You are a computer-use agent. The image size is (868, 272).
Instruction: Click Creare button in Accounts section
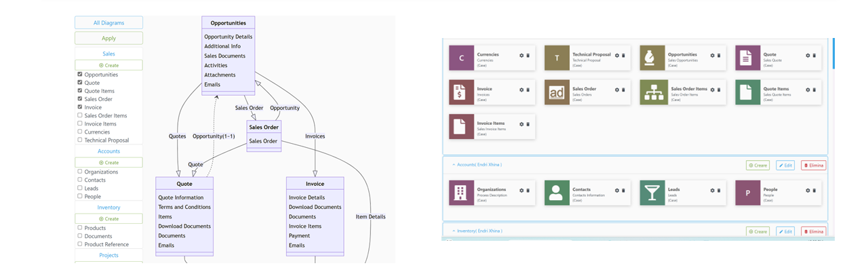[757, 165]
